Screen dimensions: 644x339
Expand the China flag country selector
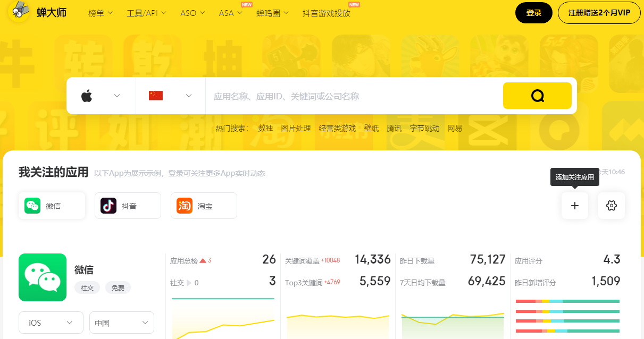(x=171, y=96)
